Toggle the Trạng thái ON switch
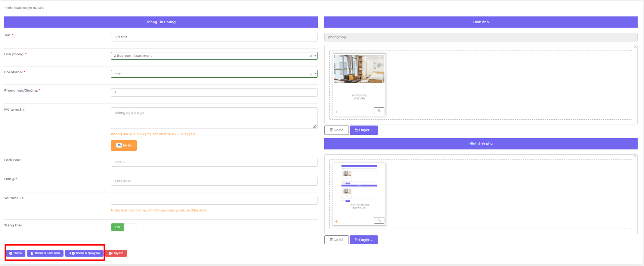This screenshot has width=644, height=266. click(123, 227)
